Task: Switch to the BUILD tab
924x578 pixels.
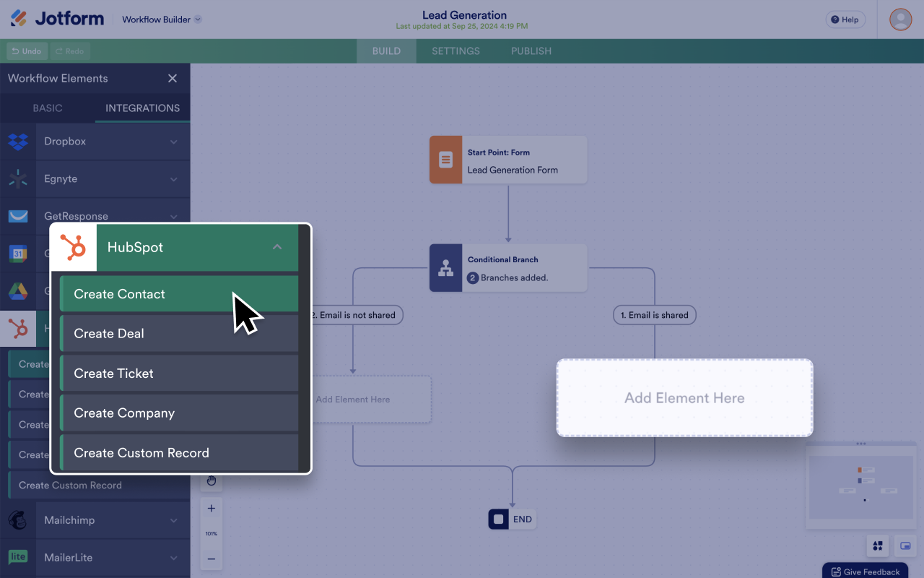Action: (x=386, y=51)
